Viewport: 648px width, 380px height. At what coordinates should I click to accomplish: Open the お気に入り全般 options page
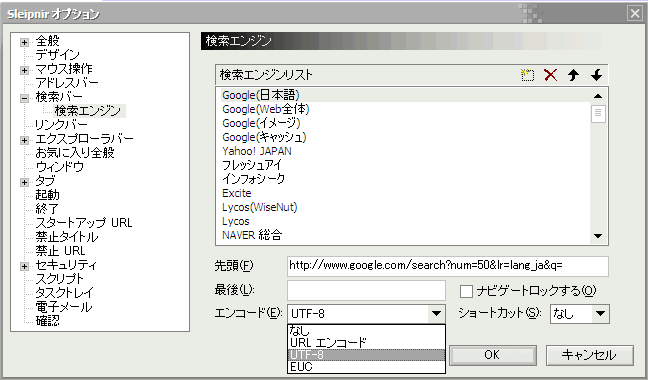click(x=75, y=153)
